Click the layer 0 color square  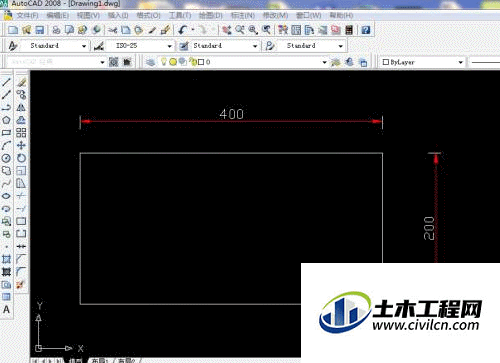(x=201, y=62)
